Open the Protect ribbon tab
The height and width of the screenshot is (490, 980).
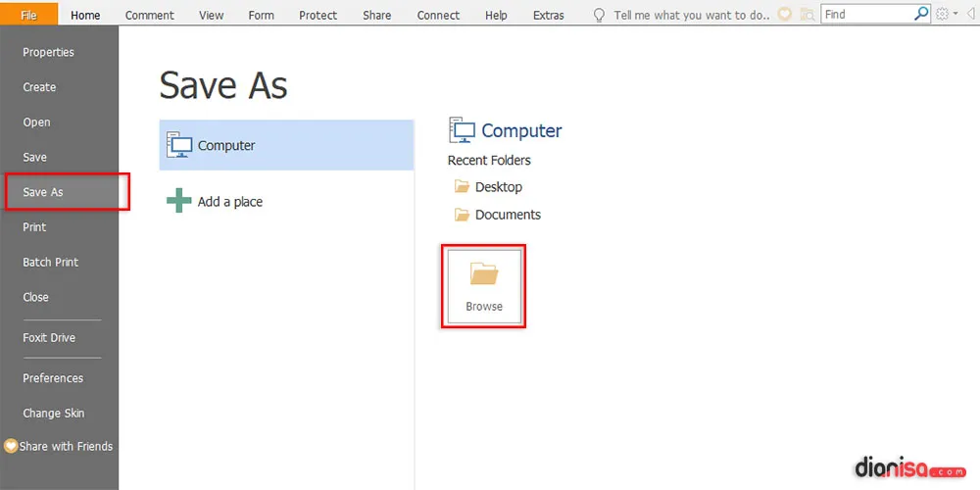click(x=318, y=15)
